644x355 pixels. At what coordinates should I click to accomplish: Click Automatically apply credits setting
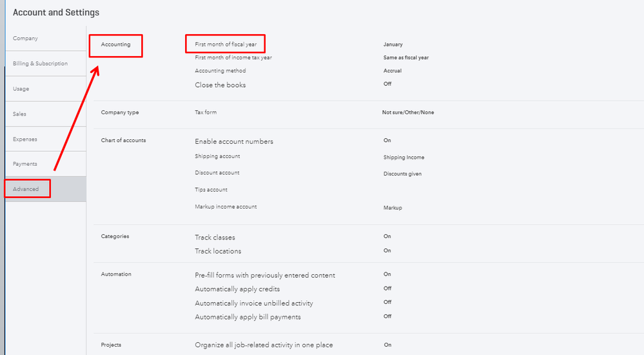click(237, 289)
